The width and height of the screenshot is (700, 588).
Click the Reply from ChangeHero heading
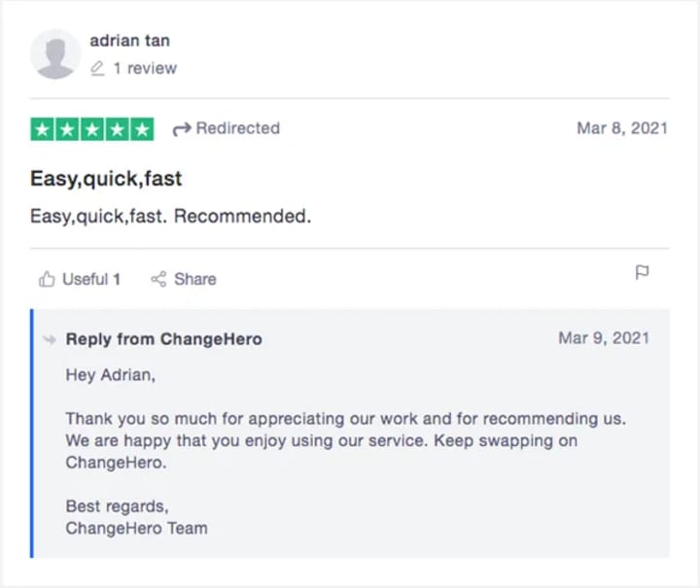pyautogui.click(x=163, y=339)
